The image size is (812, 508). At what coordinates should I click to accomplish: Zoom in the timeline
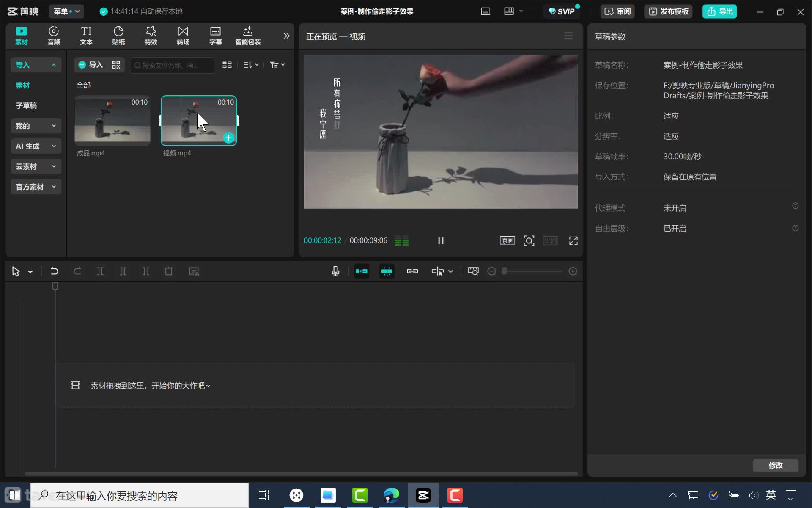(x=573, y=271)
